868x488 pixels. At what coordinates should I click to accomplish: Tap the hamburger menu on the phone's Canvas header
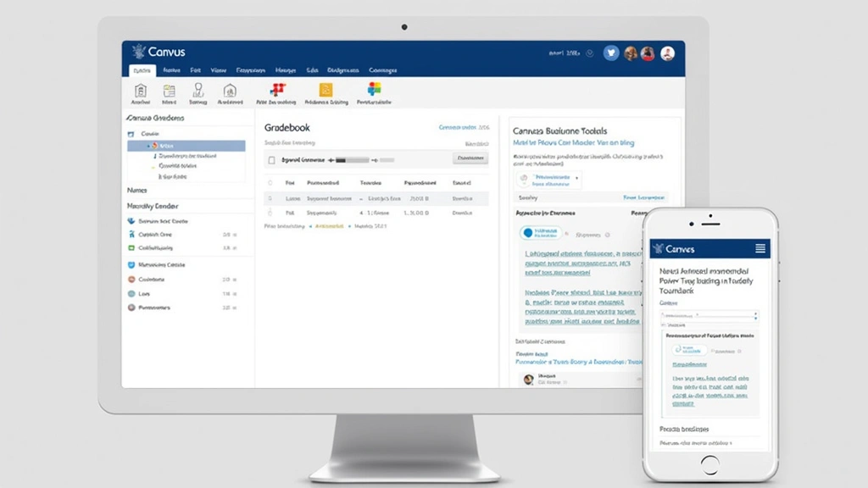pyautogui.click(x=760, y=248)
